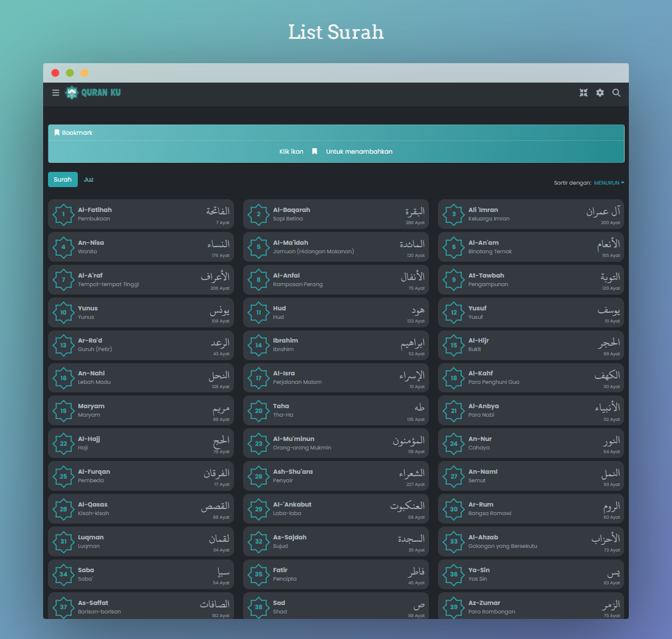Switch to the Juz tab
This screenshot has height=639, width=672.
(x=89, y=180)
